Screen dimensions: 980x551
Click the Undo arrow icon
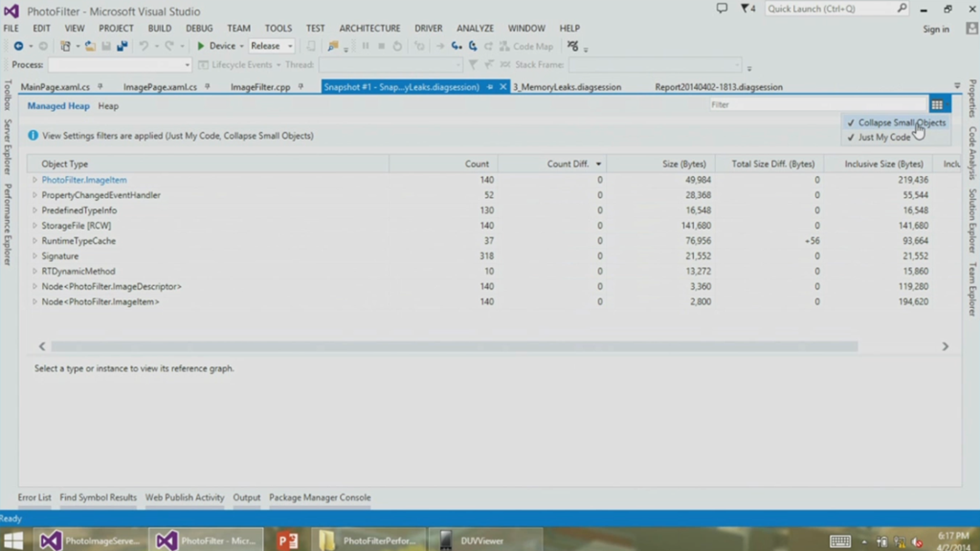click(x=144, y=46)
